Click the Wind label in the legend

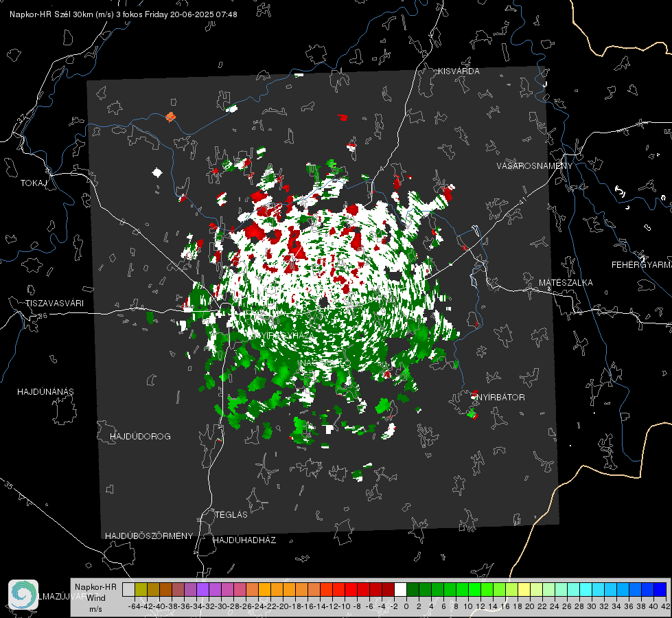[x=96, y=598]
